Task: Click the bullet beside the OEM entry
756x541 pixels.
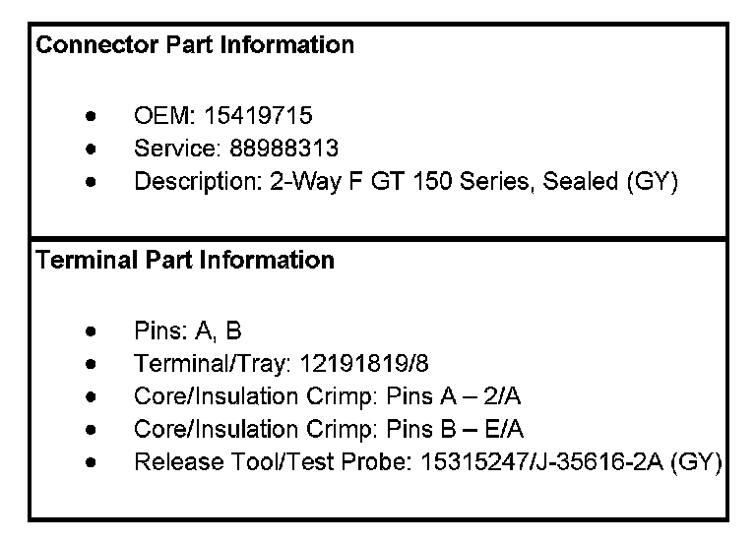Action: [92, 116]
